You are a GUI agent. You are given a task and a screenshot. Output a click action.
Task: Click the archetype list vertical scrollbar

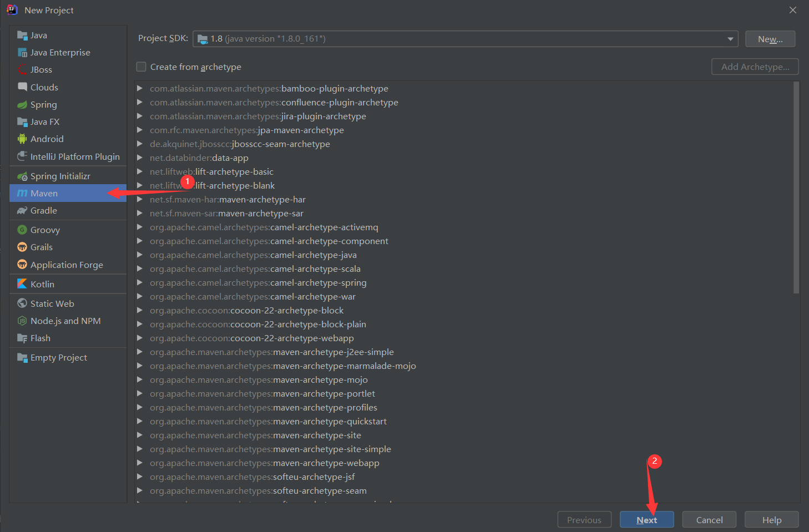coord(796,188)
